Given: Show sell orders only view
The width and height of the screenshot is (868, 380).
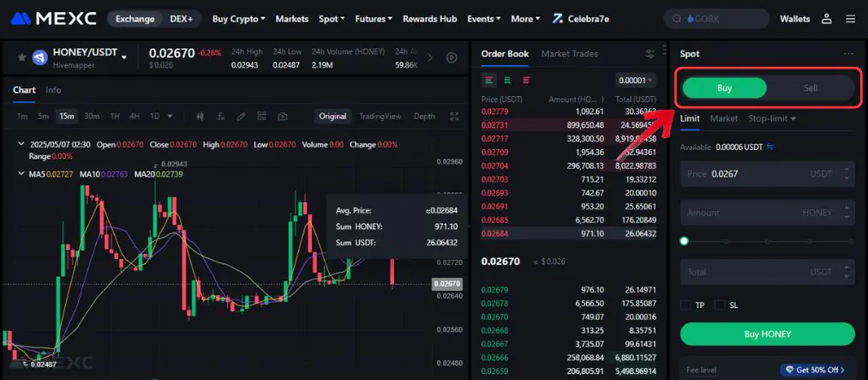Looking at the screenshot, I should click(x=526, y=81).
